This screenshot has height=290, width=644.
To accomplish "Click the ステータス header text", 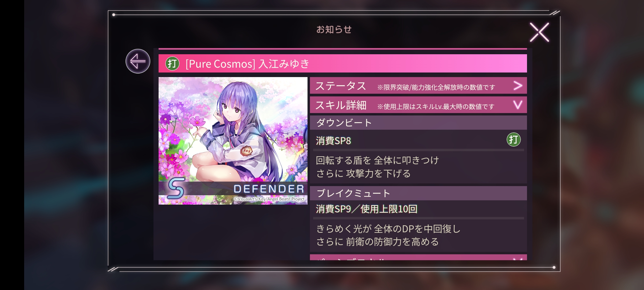I will (341, 86).
